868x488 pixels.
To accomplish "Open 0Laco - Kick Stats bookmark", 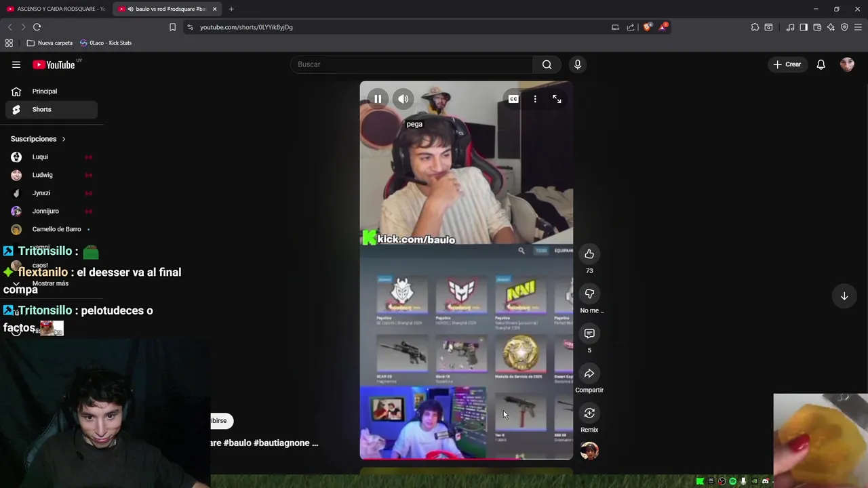I will pos(106,43).
